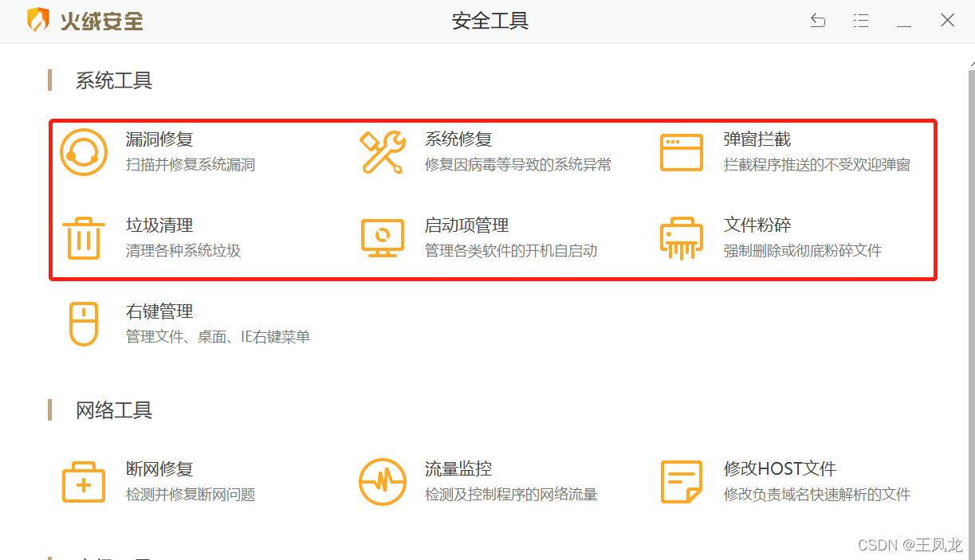Click the 流量监控 pulse icon
This screenshot has width=975, height=560.
coord(383,482)
